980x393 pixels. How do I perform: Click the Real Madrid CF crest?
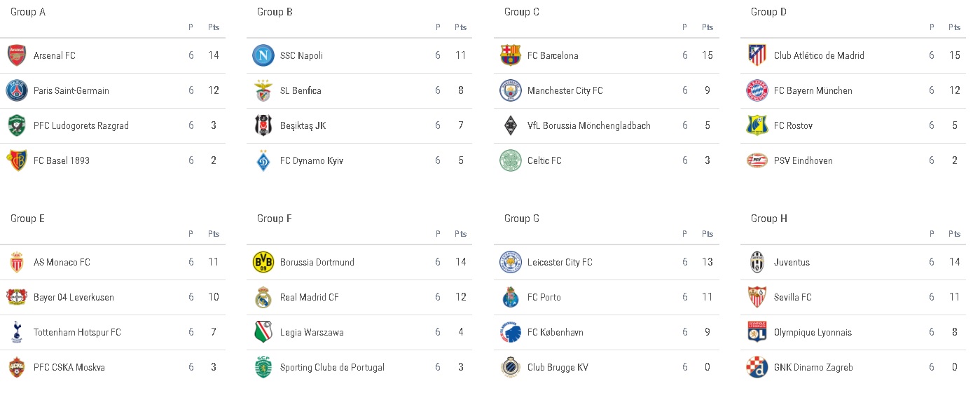[x=263, y=297]
